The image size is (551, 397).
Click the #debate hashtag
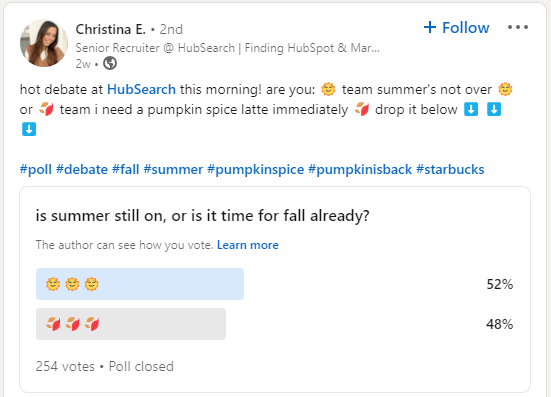coord(82,169)
